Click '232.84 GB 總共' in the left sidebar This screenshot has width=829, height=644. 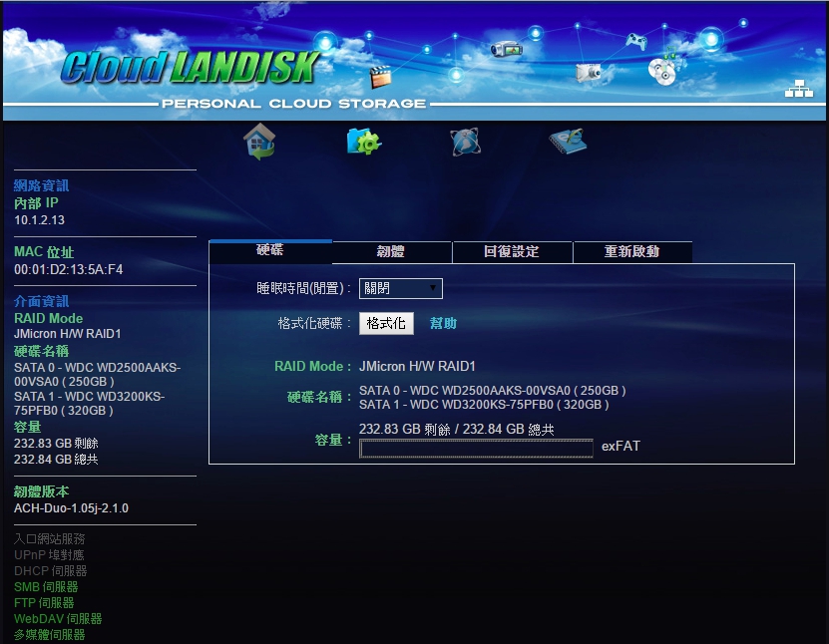(x=56, y=460)
